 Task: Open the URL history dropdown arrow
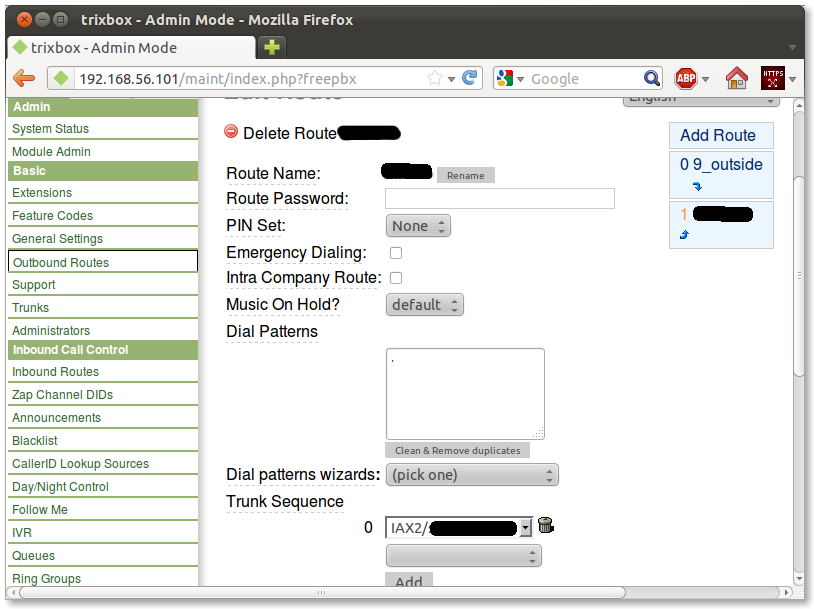coord(452,79)
